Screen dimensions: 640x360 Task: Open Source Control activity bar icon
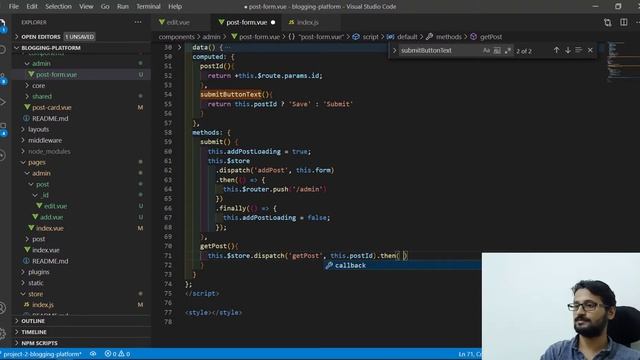coord(3,79)
